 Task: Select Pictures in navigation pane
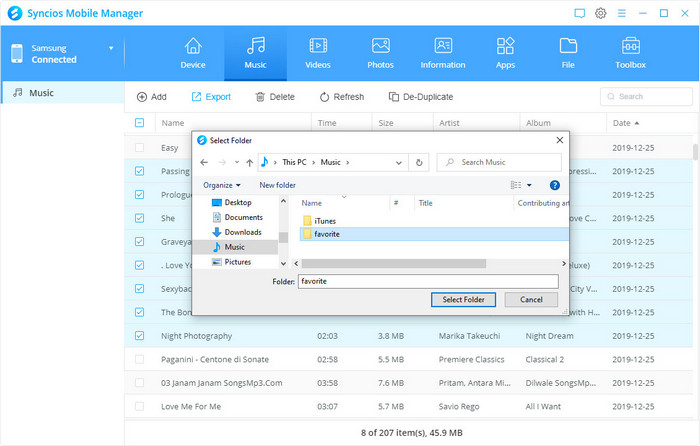231,262
